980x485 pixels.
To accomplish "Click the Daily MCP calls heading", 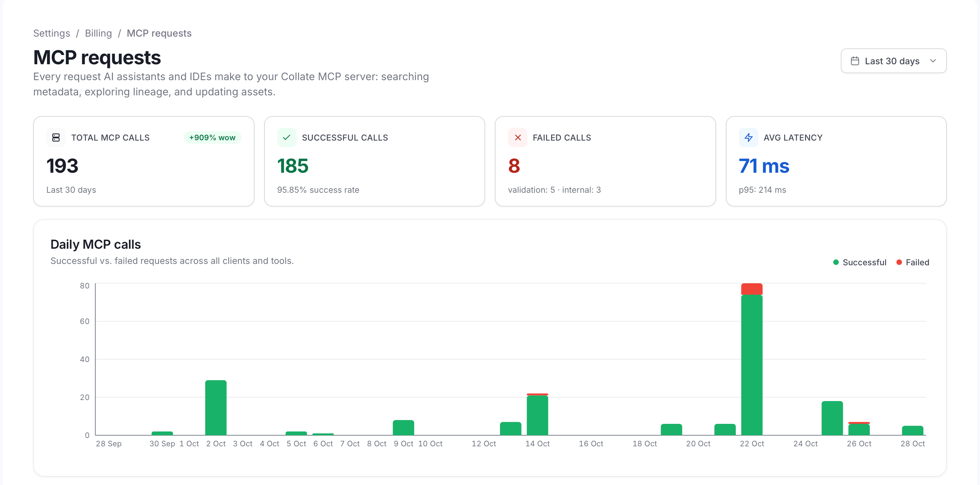I will [96, 245].
